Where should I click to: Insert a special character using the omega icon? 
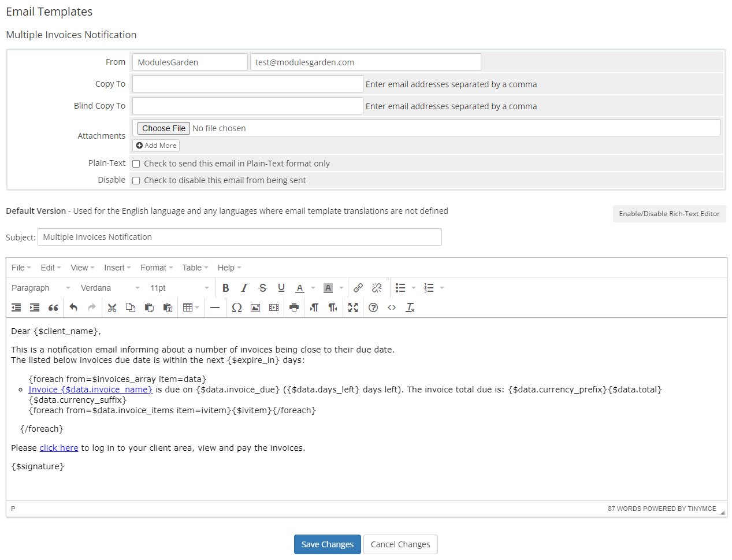coord(236,307)
